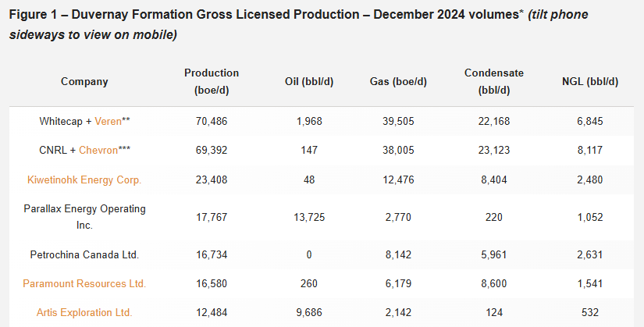The image size is (644, 327).
Task: Click the tilt phone sideways note
Action: coord(299,25)
